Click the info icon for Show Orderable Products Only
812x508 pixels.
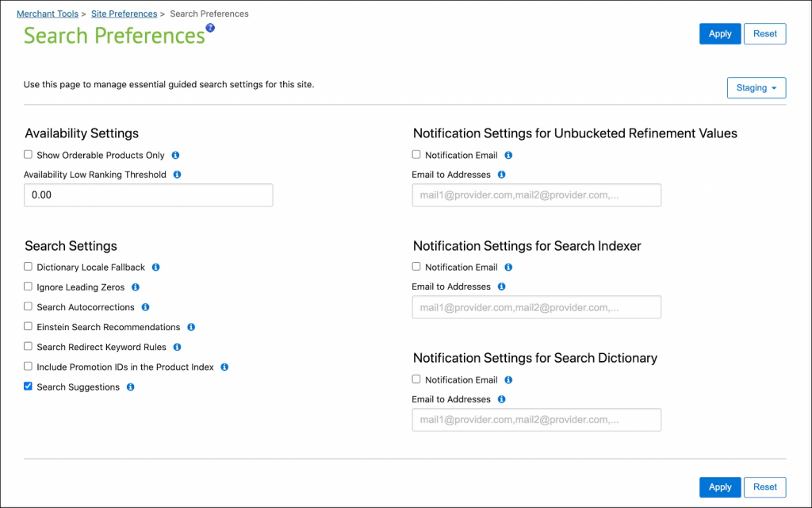click(x=174, y=155)
